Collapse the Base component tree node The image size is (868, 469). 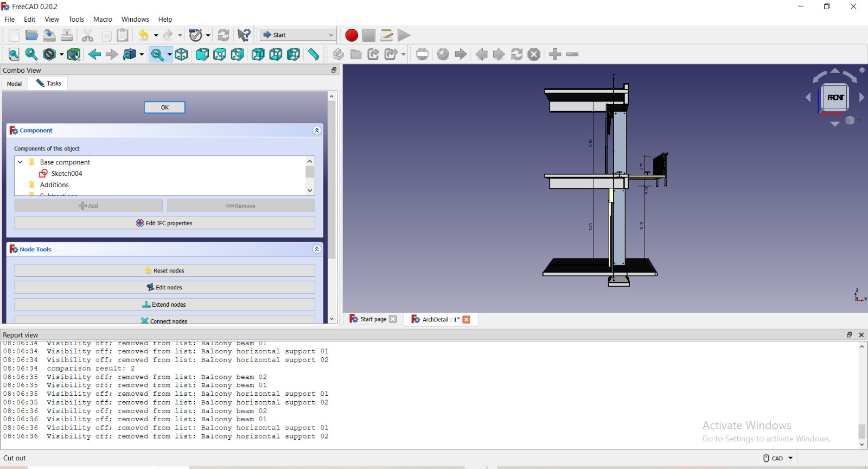pyautogui.click(x=20, y=162)
